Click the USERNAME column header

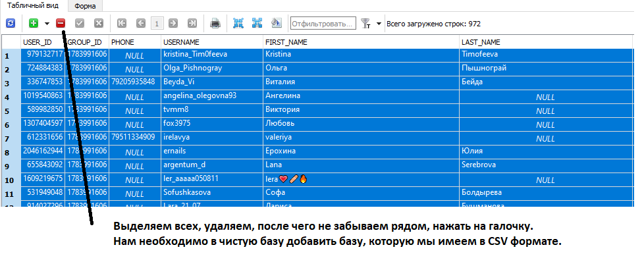[181, 41]
